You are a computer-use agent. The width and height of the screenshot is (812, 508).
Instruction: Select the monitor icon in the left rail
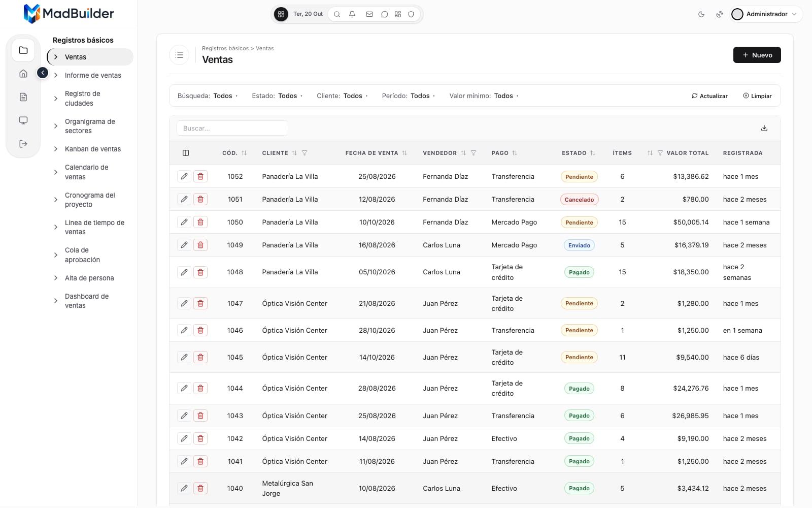[x=23, y=120]
